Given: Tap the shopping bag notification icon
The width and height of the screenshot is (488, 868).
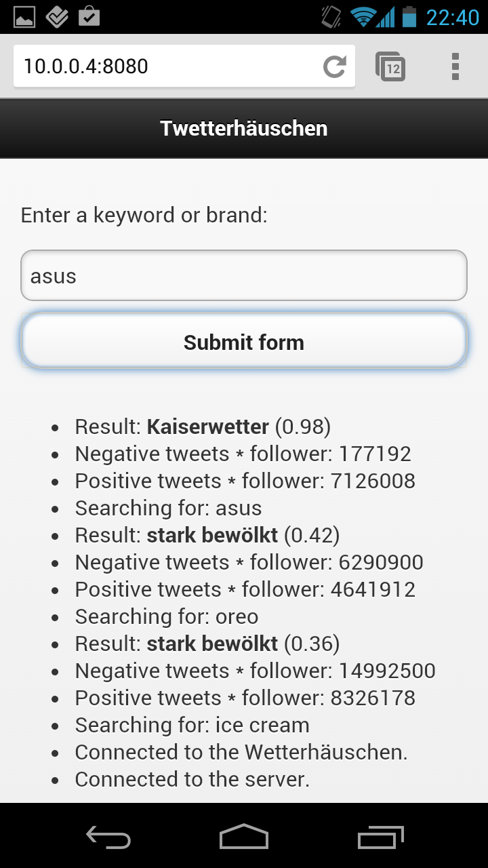Looking at the screenshot, I should (x=89, y=16).
